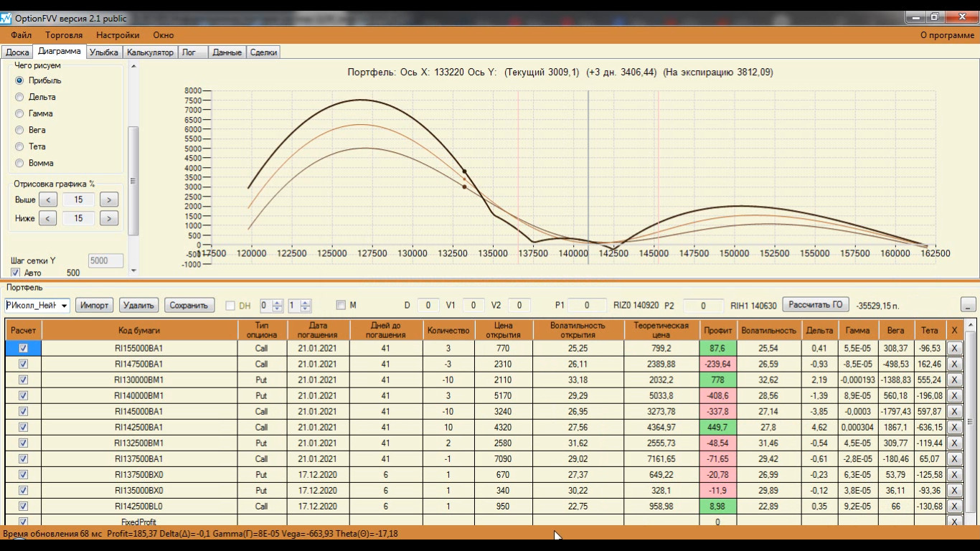Enable the 'M' checkbox in the portfolio toolbar
The width and height of the screenshot is (980, 551).
[x=341, y=305]
